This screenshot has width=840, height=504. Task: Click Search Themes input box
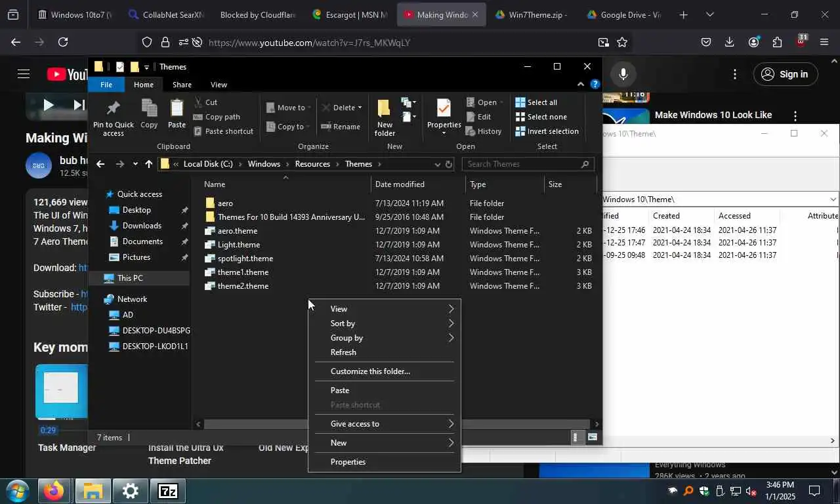click(528, 164)
